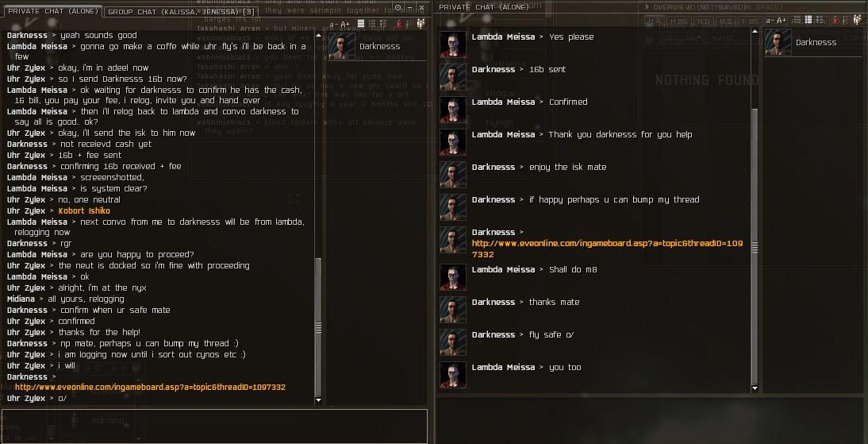Image resolution: width=868 pixels, height=444 pixels.
Task: Click left chat scrollbar down arrow
Action: click(317, 400)
